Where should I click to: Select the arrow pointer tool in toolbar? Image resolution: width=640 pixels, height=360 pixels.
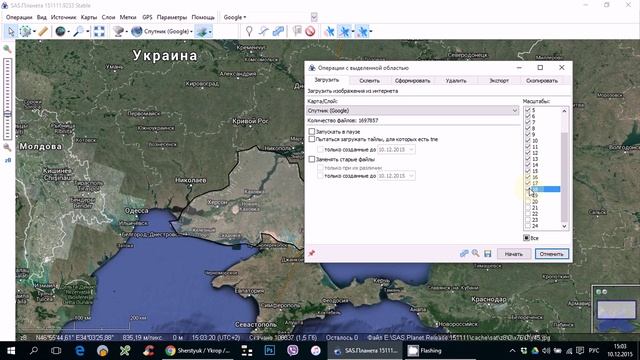(11, 31)
